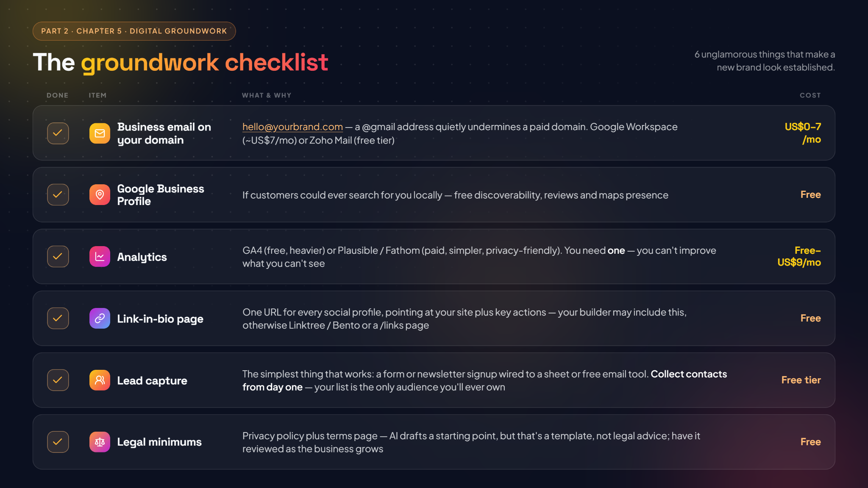Toggle the Lead capture done checkbox
Image resolution: width=868 pixels, height=488 pixels.
click(58, 380)
